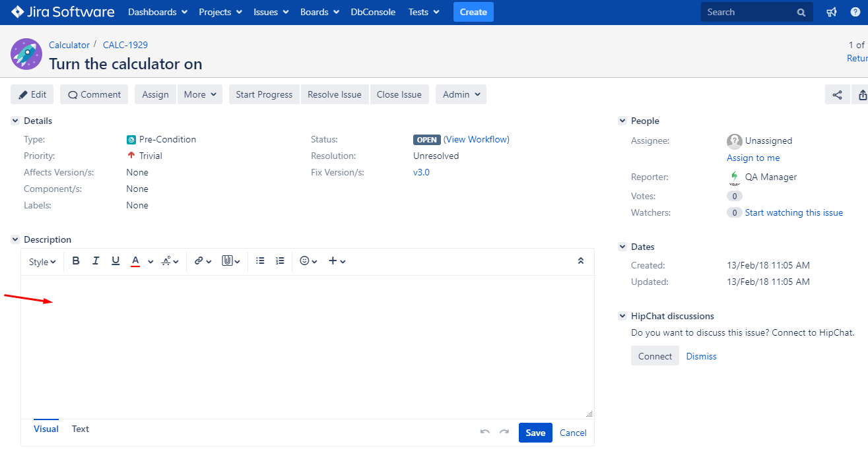Click the OPEN status lozenge
The image size is (868, 463).
pos(427,140)
